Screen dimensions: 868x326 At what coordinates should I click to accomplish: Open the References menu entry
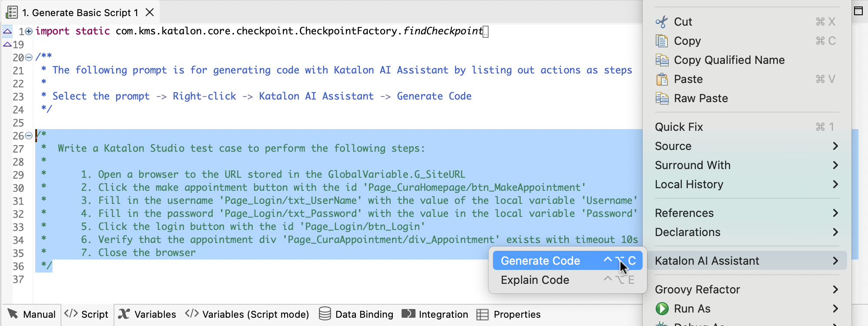pos(747,213)
